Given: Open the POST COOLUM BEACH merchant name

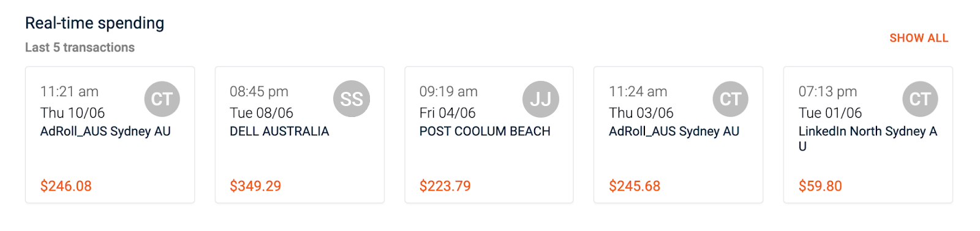Looking at the screenshot, I should pos(485,131).
